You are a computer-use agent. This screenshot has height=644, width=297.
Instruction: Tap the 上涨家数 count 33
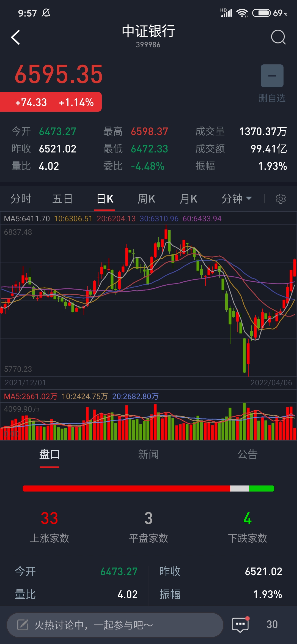[50, 519]
